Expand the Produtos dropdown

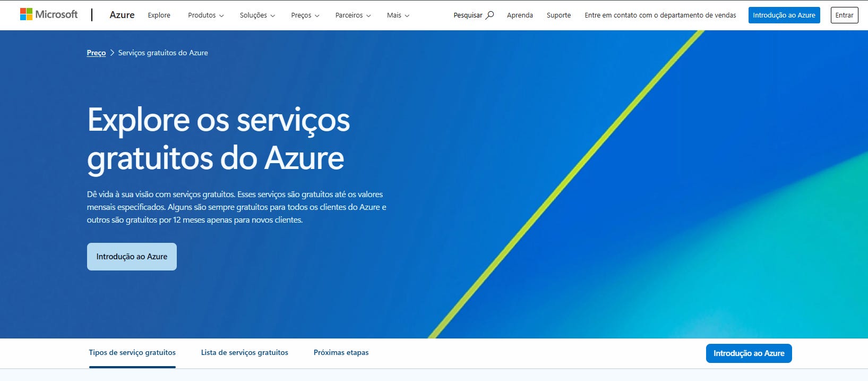coord(206,15)
